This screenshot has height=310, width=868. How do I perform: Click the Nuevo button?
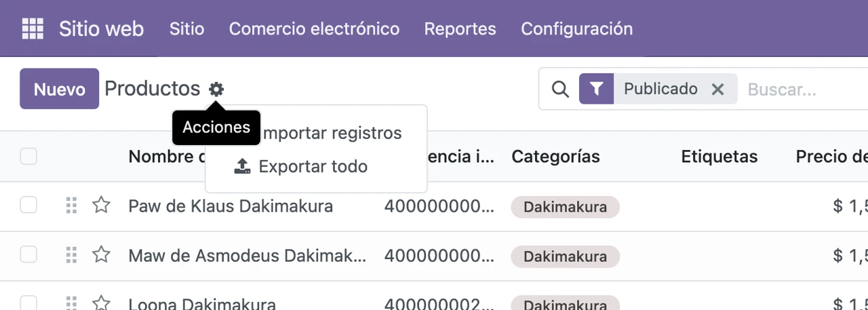coord(60,89)
